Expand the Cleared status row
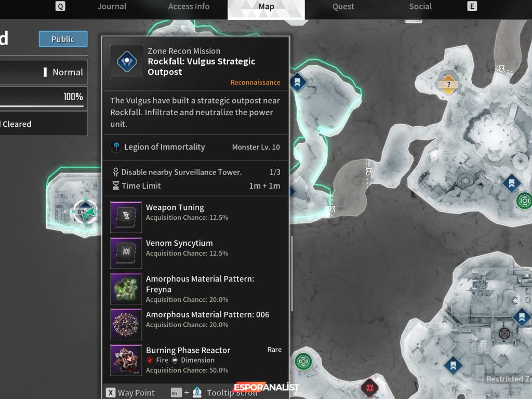This screenshot has width=532, height=399. [43, 124]
